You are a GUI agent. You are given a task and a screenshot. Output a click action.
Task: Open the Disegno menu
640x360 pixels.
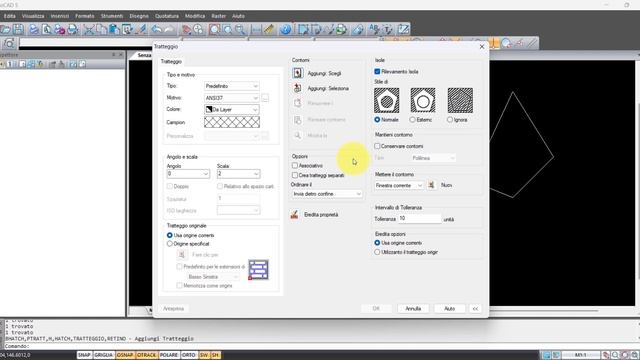pos(139,16)
